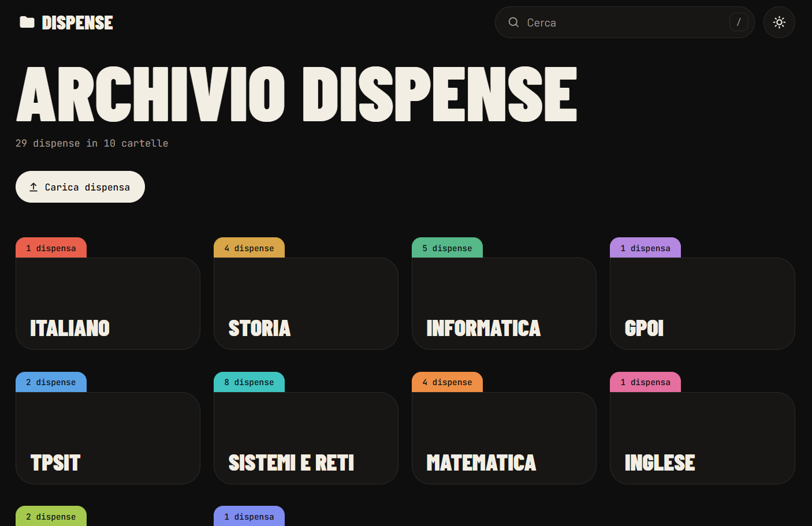
Task: Open the INFORMATICA folder card
Action: tap(504, 304)
